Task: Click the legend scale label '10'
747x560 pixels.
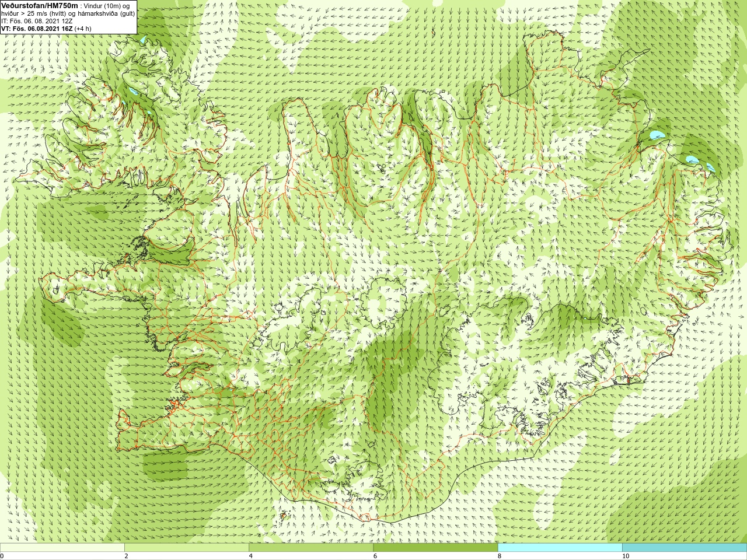Action: (x=625, y=556)
